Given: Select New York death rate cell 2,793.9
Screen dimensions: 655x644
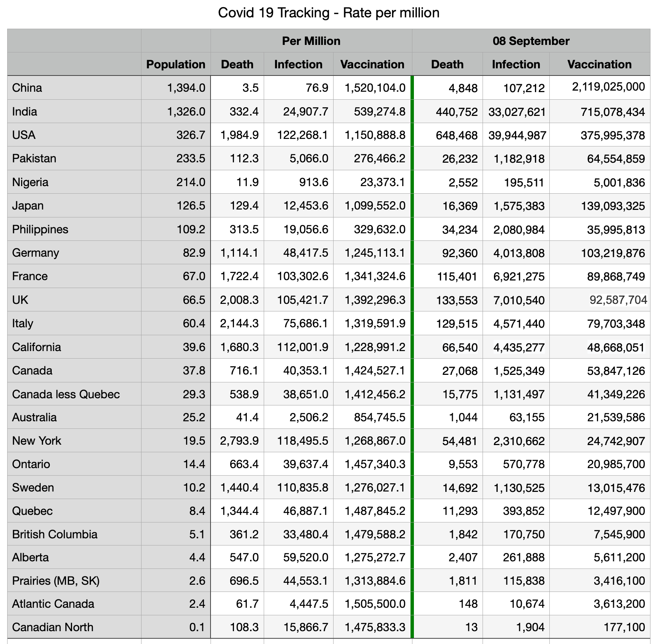Looking at the screenshot, I should tap(239, 441).
